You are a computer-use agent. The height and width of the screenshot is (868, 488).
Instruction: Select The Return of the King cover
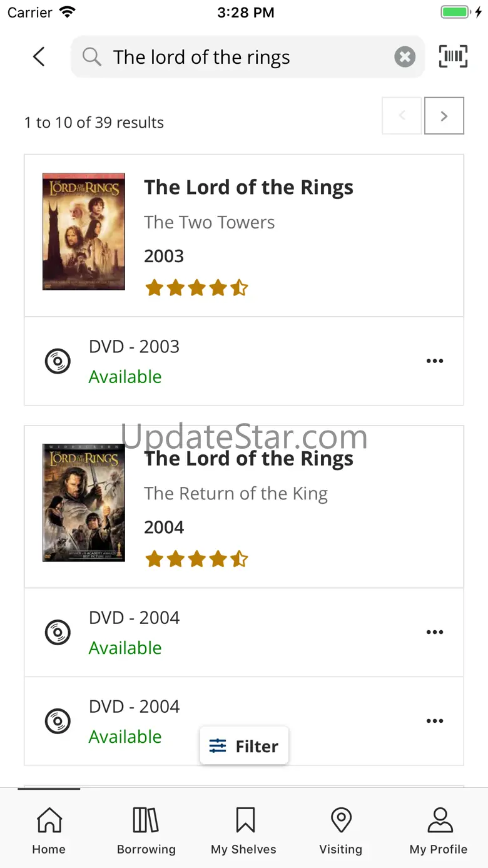(x=84, y=503)
